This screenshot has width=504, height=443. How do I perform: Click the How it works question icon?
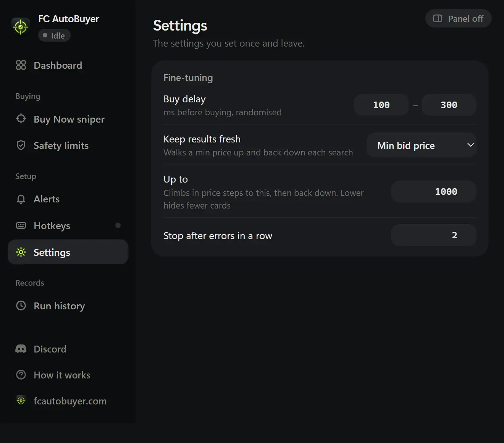[x=21, y=375]
